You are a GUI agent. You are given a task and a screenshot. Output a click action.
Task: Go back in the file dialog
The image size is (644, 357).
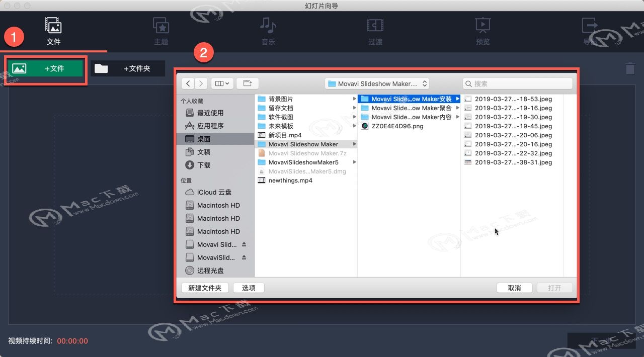[x=188, y=83]
